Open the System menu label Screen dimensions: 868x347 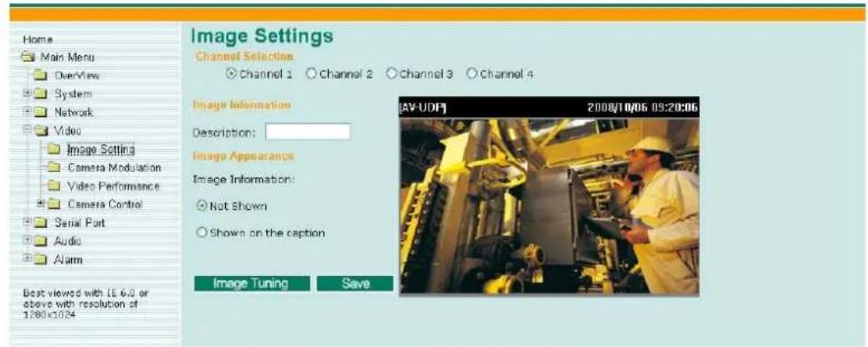[x=73, y=94]
